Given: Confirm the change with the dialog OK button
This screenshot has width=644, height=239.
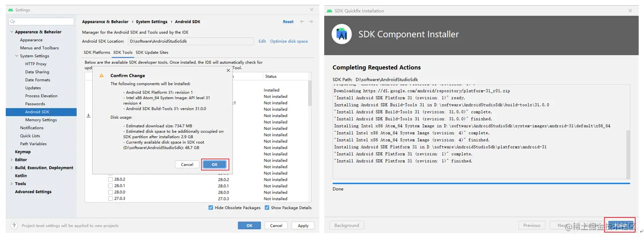Looking at the screenshot, I should pyautogui.click(x=215, y=164).
